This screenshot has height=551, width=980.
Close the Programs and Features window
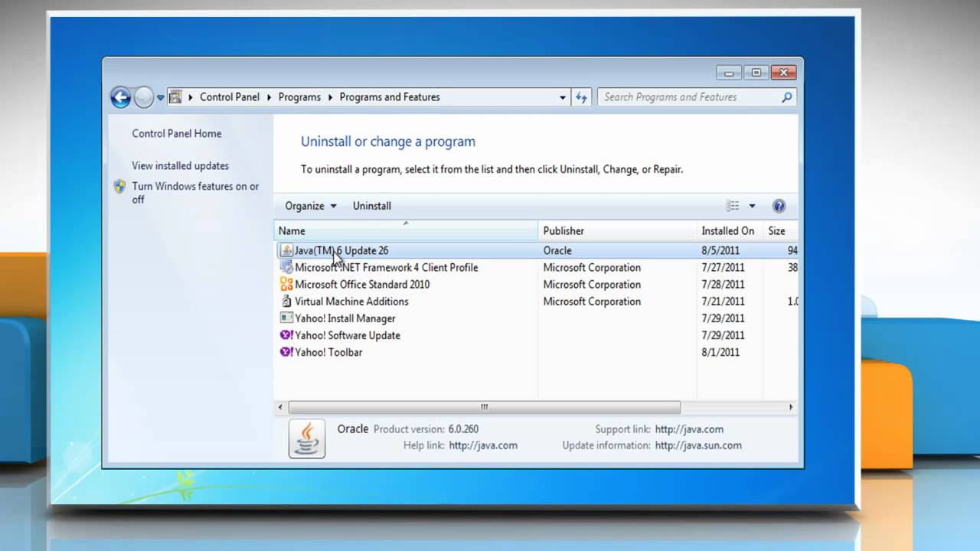click(783, 73)
